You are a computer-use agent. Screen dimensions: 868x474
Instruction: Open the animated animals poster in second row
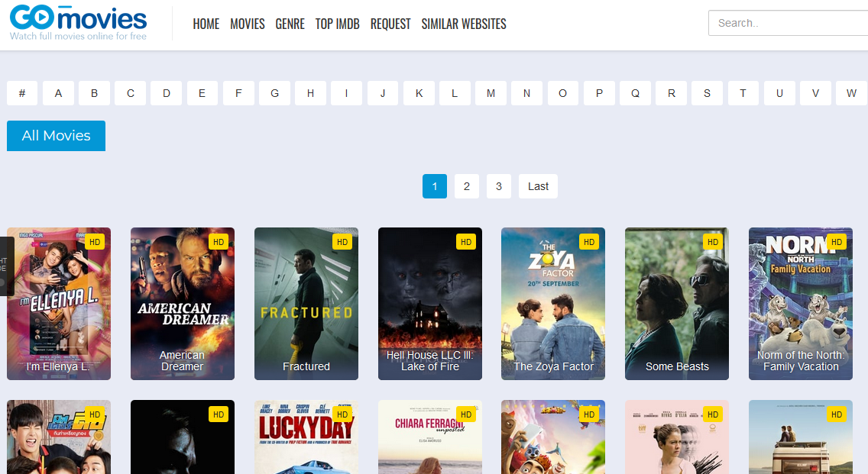[553, 437]
